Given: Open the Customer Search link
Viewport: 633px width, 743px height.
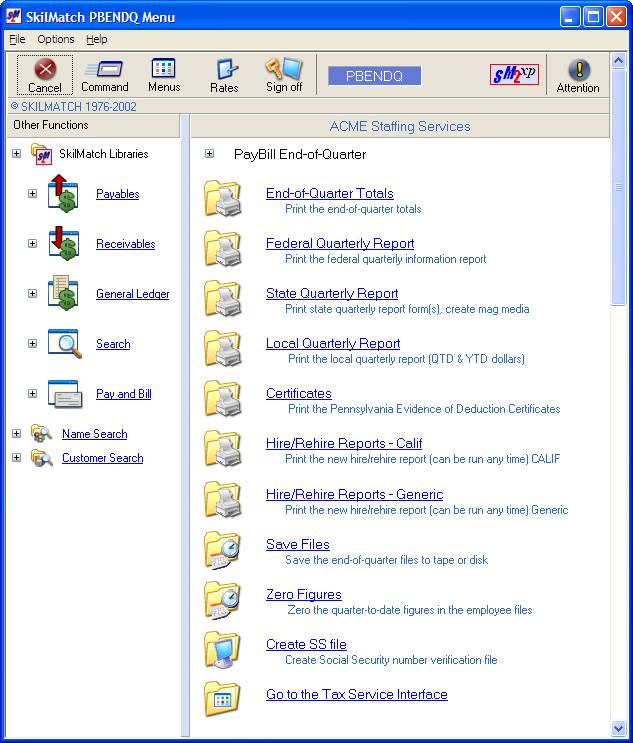Looking at the screenshot, I should [103, 458].
